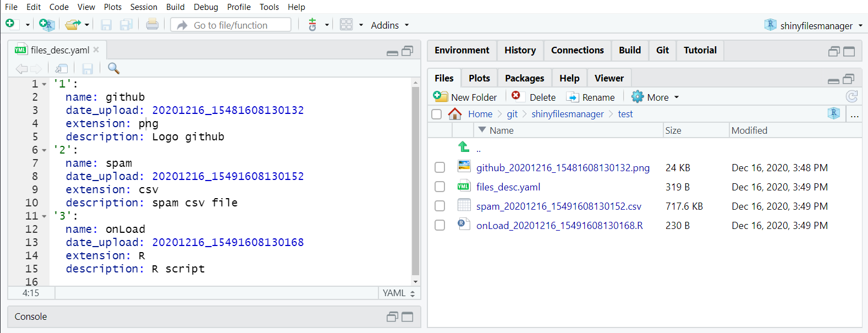
Task: Click the Create a Project icon
Action: coord(47,25)
